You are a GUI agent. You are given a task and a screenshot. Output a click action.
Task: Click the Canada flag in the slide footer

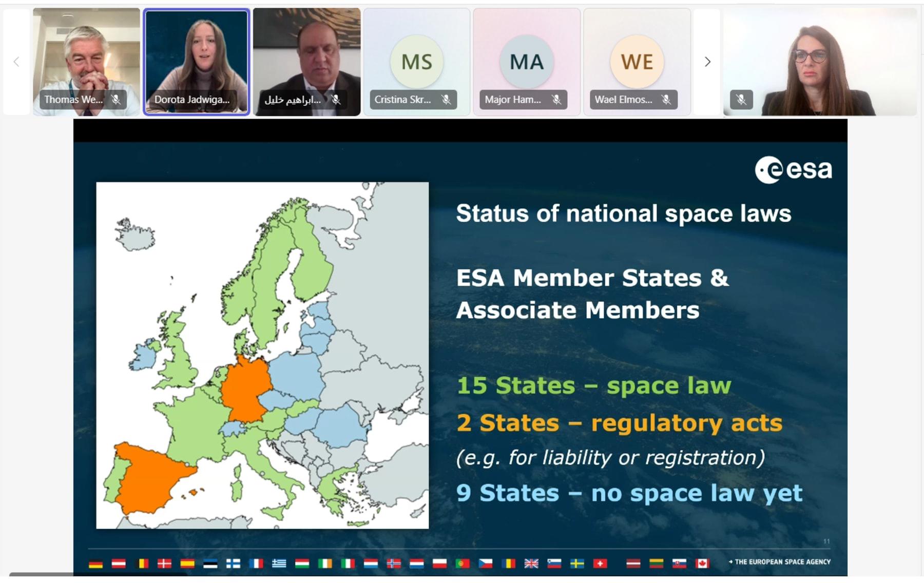(702, 563)
